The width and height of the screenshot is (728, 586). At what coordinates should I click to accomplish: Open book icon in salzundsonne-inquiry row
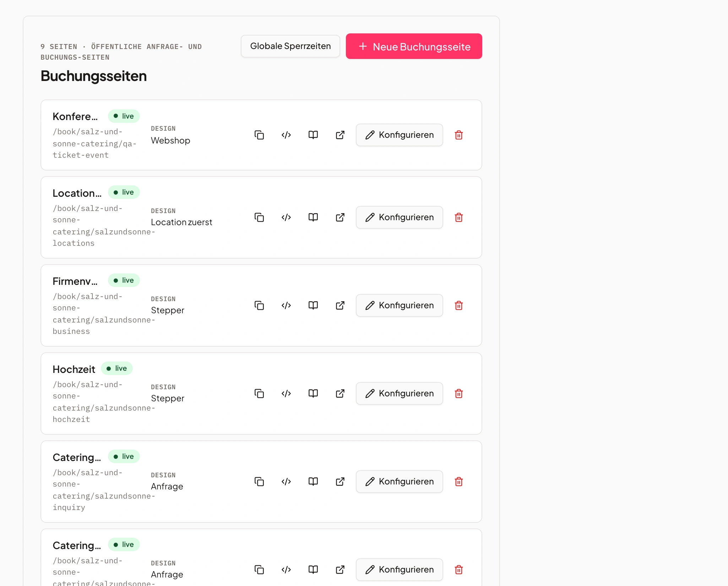(313, 482)
